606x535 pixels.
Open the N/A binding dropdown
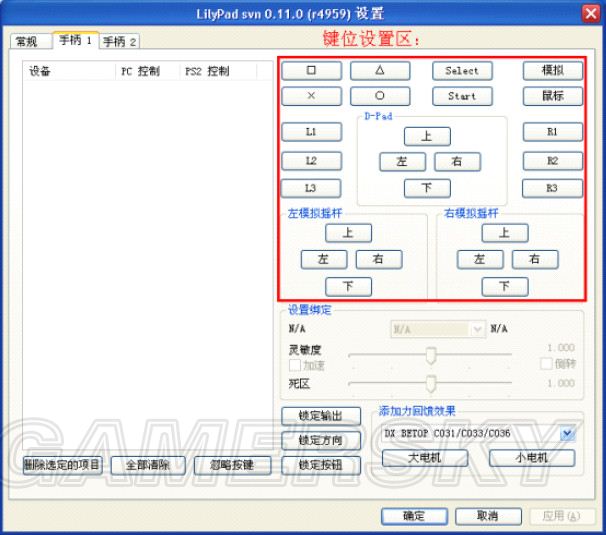click(x=438, y=330)
